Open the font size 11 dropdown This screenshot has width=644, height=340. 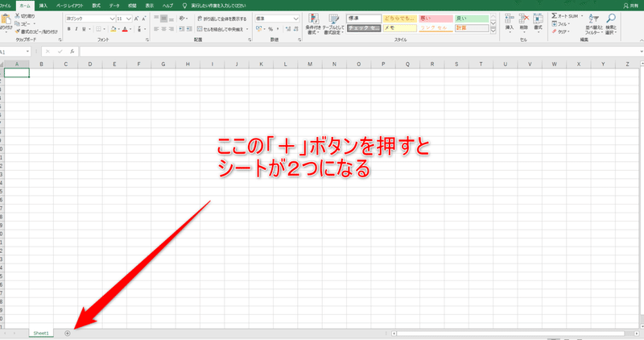[x=129, y=19]
